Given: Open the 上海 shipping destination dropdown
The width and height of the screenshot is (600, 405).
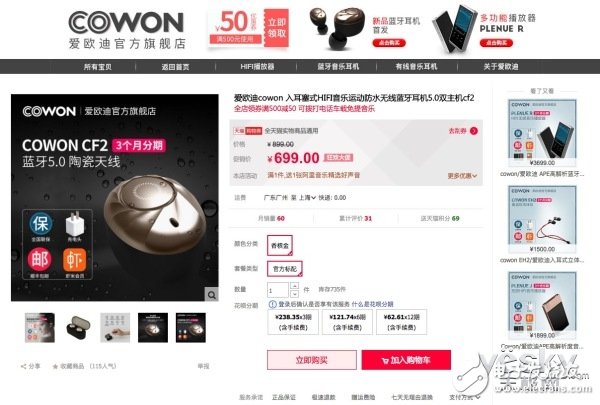Looking at the screenshot, I should point(307,198).
